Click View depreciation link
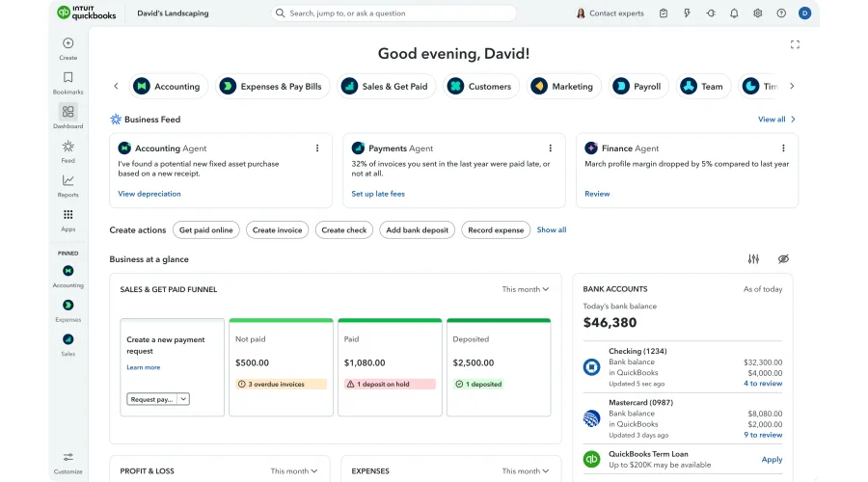 click(149, 194)
